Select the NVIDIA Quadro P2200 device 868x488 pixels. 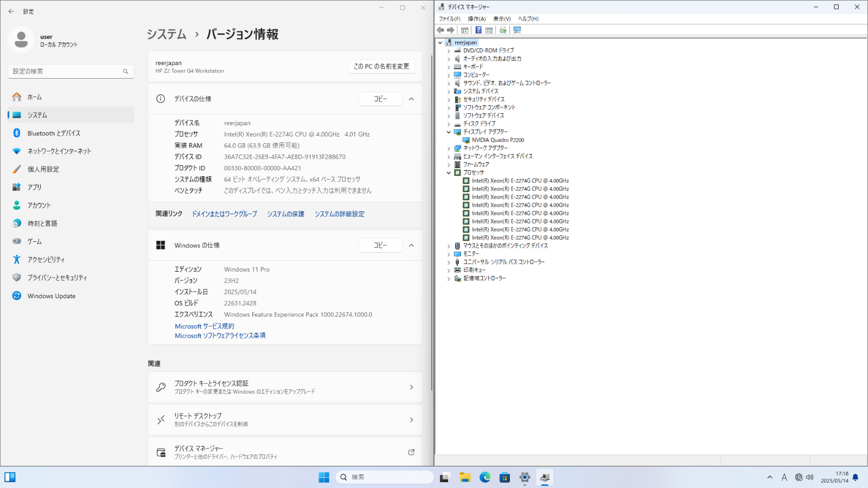pos(497,140)
